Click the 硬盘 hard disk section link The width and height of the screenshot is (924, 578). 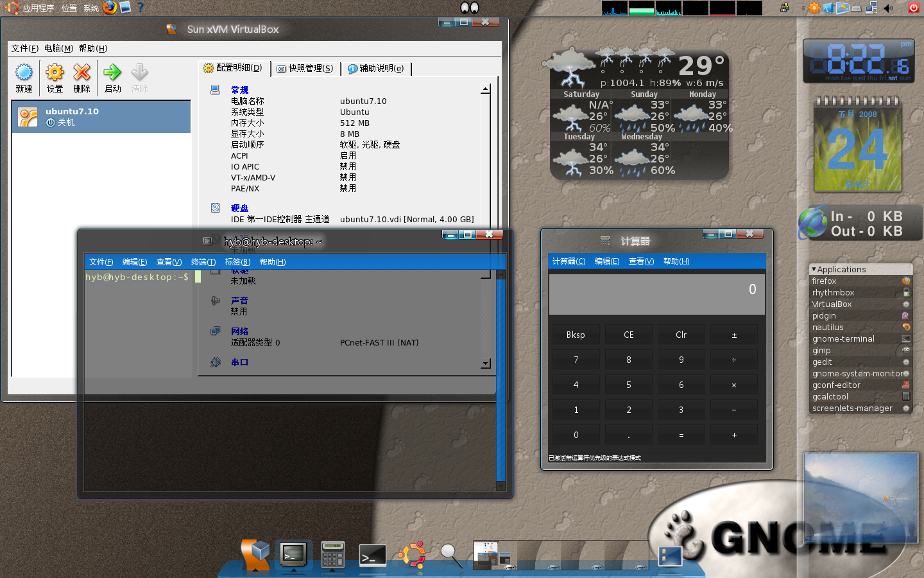[239, 208]
